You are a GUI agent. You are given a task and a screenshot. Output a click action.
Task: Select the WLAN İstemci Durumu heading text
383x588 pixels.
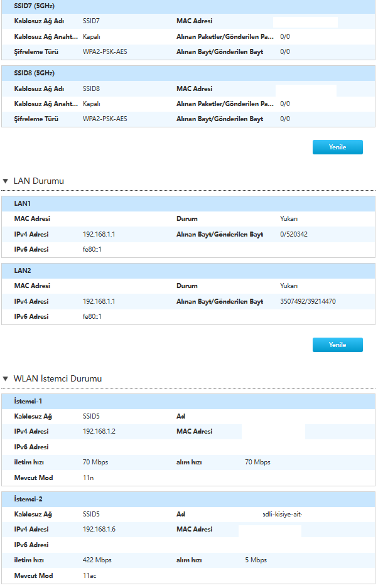58,379
